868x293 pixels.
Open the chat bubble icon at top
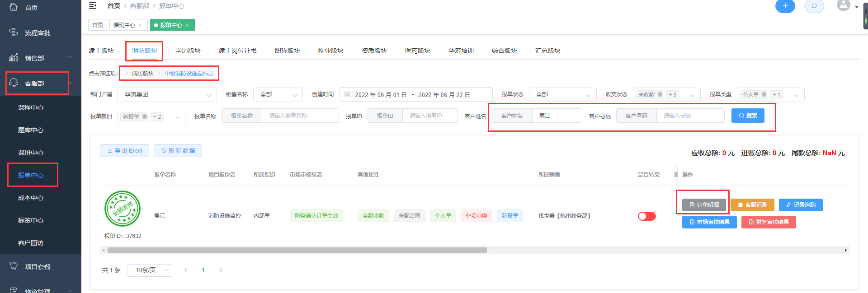pyautogui.click(x=814, y=6)
